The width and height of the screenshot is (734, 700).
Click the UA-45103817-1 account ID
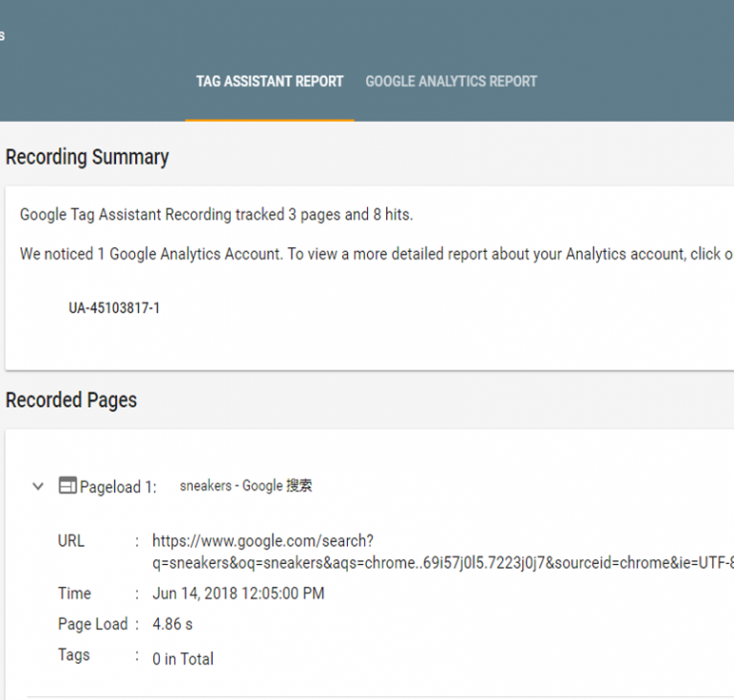114,308
